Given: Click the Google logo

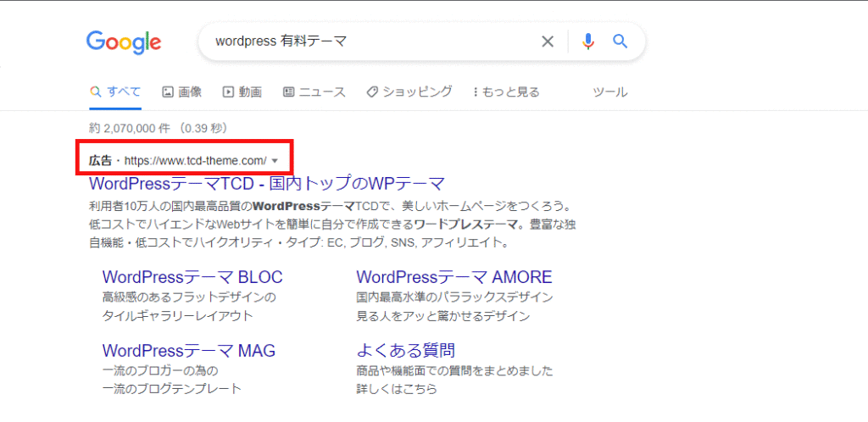Looking at the screenshot, I should 124,43.
